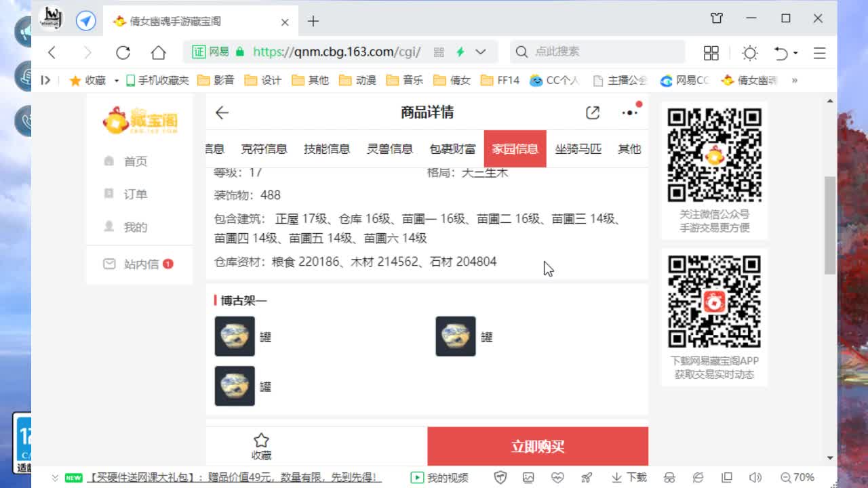Click the back arrow in 商品详情 header
Image resolution: width=868 pixels, height=488 pixels.
pos(221,113)
